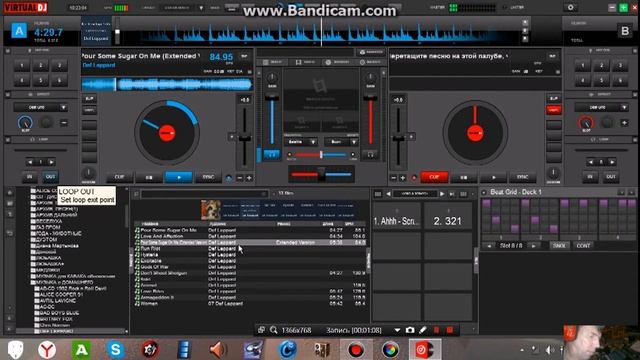Increase right deck loop length

(x=612, y=162)
